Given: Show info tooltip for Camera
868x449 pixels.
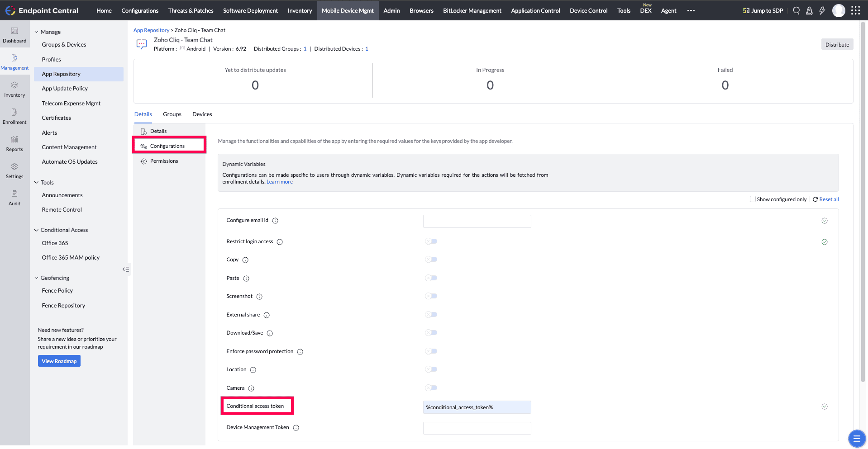Looking at the screenshot, I should (x=251, y=388).
